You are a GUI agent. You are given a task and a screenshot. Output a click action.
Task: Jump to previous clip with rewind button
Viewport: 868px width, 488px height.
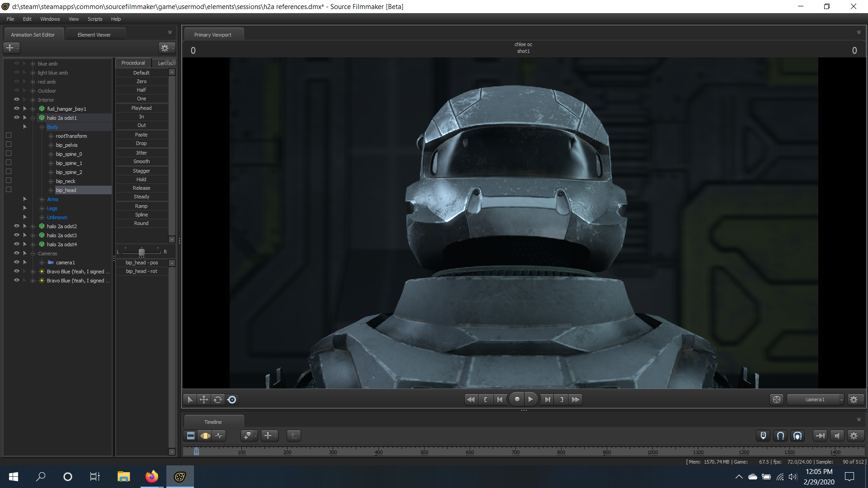coord(471,399)
